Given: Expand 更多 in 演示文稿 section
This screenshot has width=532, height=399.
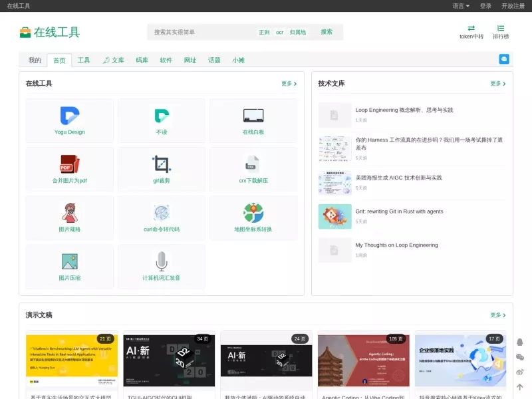Looking at the screenshot, I should tap(497, 315).
